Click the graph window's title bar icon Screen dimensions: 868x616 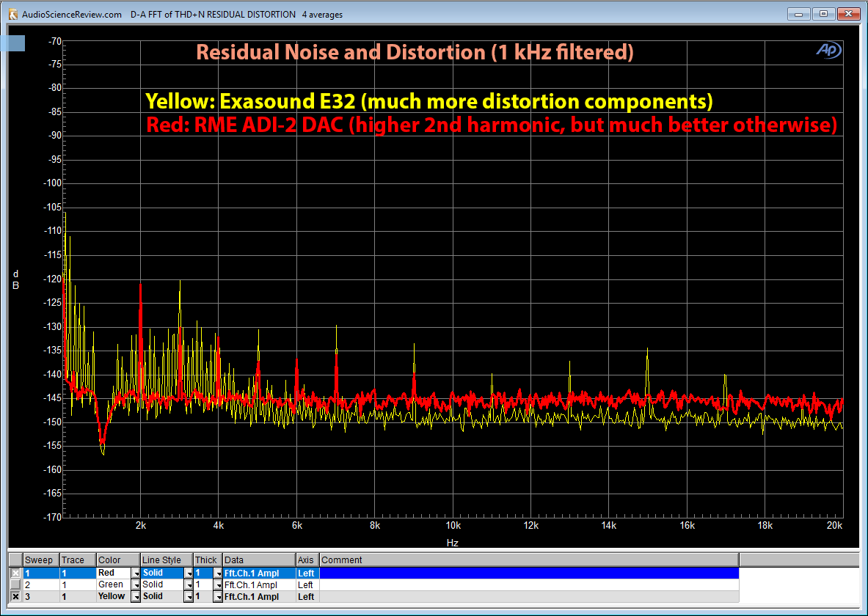12,15
